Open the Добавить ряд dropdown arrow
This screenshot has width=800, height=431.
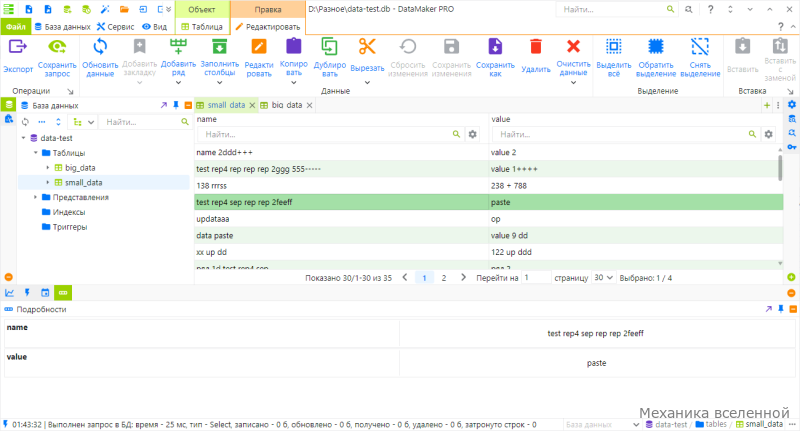click(x=178, y=83)
